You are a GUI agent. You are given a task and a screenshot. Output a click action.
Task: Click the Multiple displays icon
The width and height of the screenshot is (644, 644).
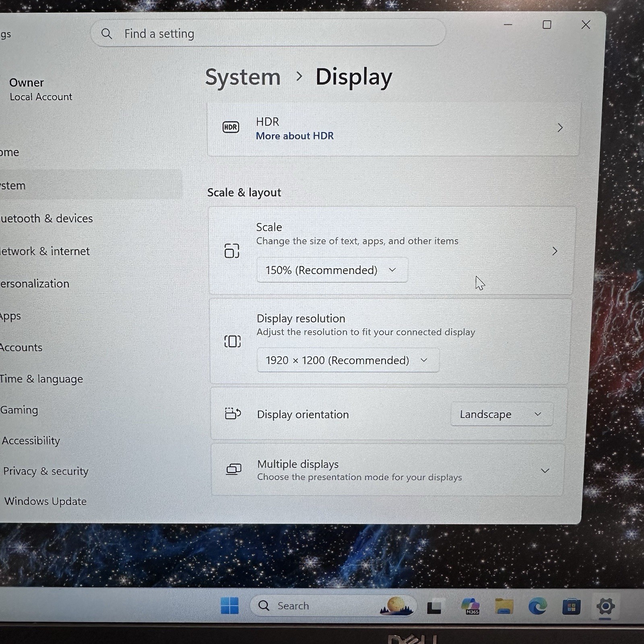[233, 469]
